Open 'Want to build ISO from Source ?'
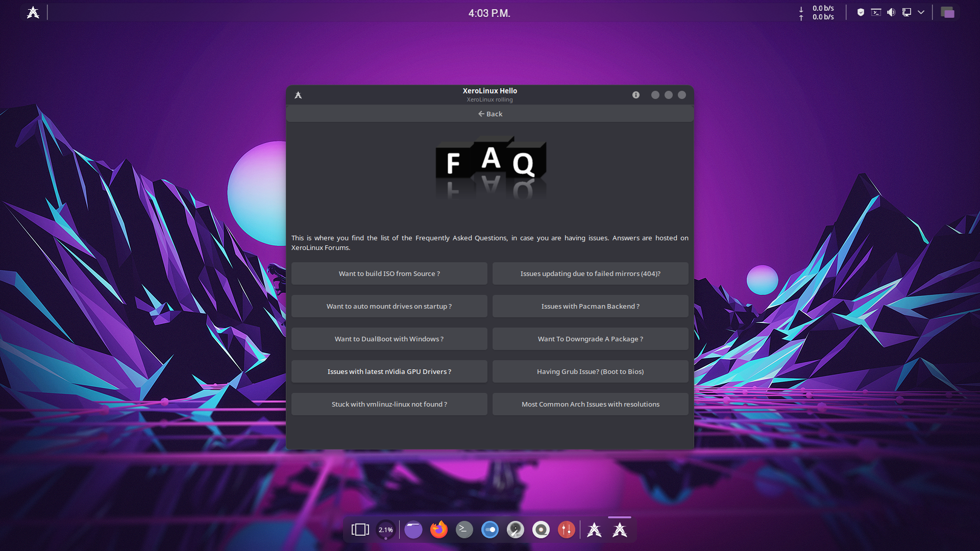The height and width of the screenshot is (551, 980). point(389,273)
